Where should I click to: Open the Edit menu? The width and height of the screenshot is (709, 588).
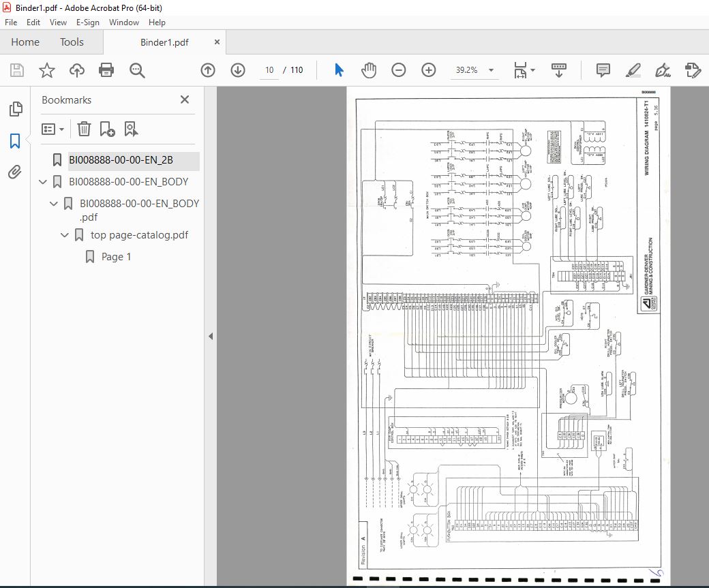pyautogui.click(x=33, y=22)
